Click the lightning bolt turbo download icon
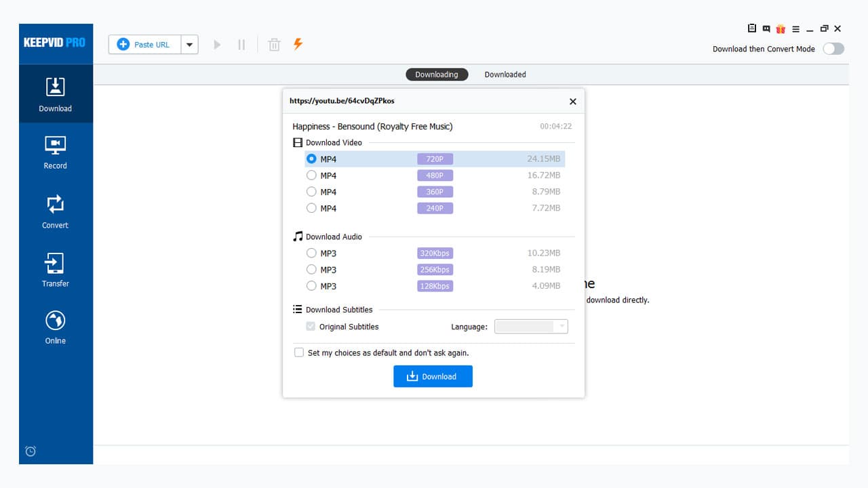 (297, 44)
